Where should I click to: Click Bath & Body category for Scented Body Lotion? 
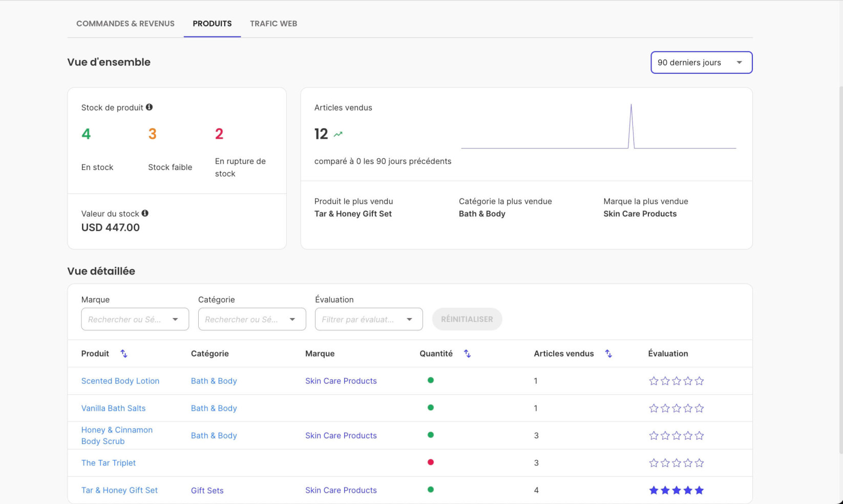pos(214,381)
